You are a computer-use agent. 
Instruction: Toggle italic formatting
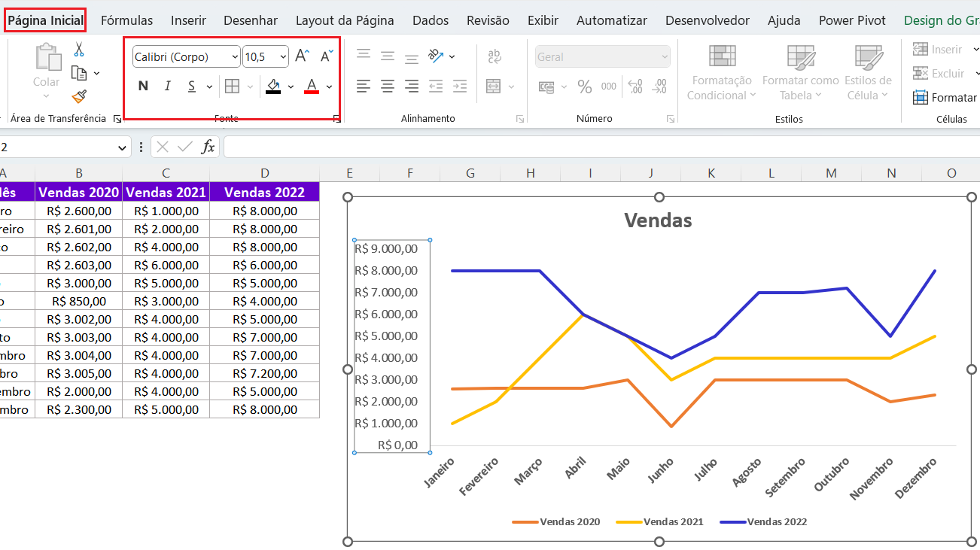[168, 87]
